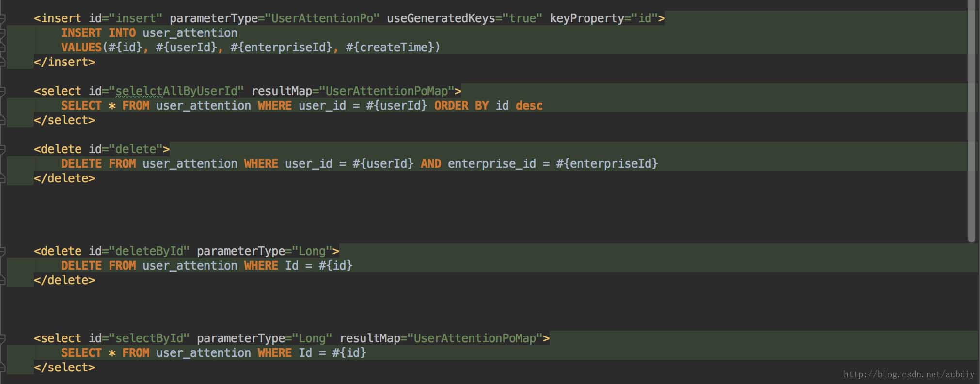Collapse the insert tag fold marker
980x384 pixels.
tap(2, 18)
